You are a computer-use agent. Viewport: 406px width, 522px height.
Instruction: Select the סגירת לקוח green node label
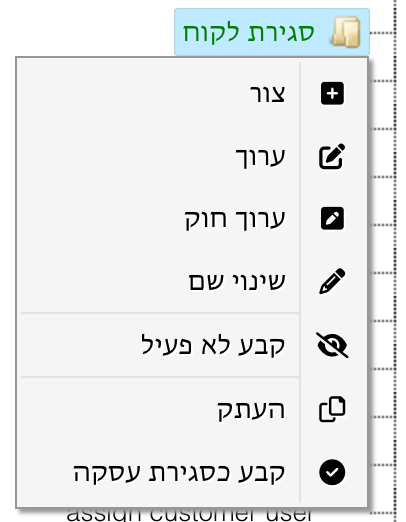249,33
